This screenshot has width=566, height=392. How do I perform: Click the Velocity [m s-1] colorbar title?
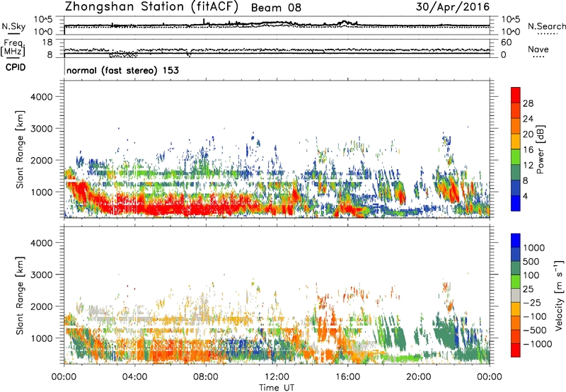tap(559, 295)
